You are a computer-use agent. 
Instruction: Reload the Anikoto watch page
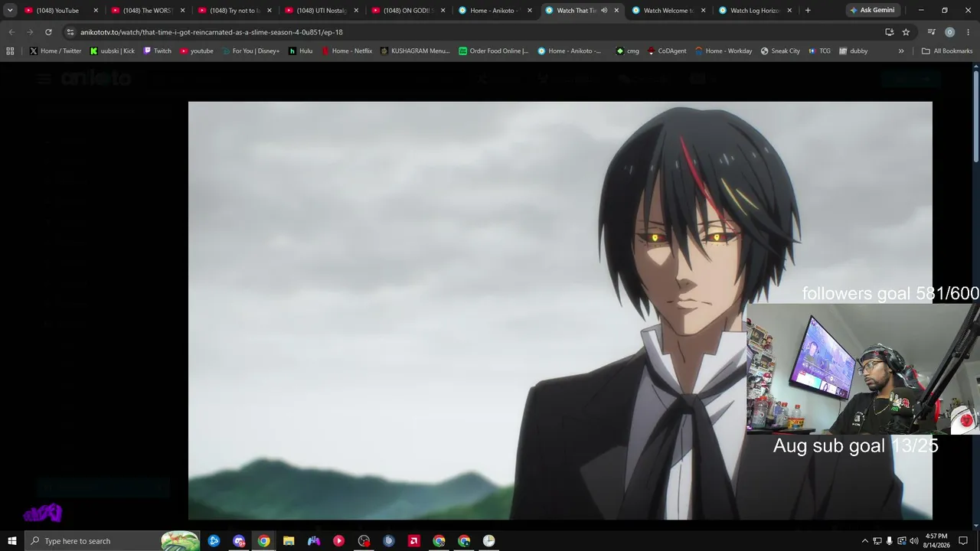tap(48, 32)
